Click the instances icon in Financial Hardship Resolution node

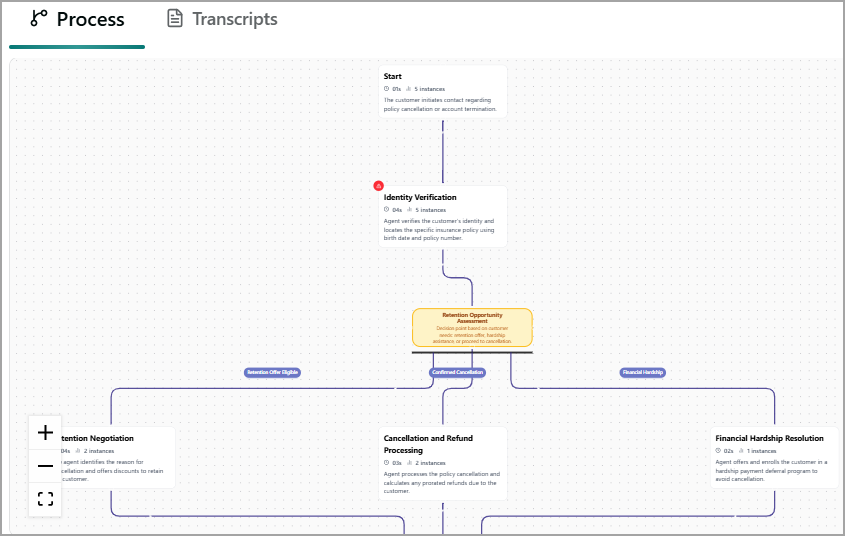(741, 451)
